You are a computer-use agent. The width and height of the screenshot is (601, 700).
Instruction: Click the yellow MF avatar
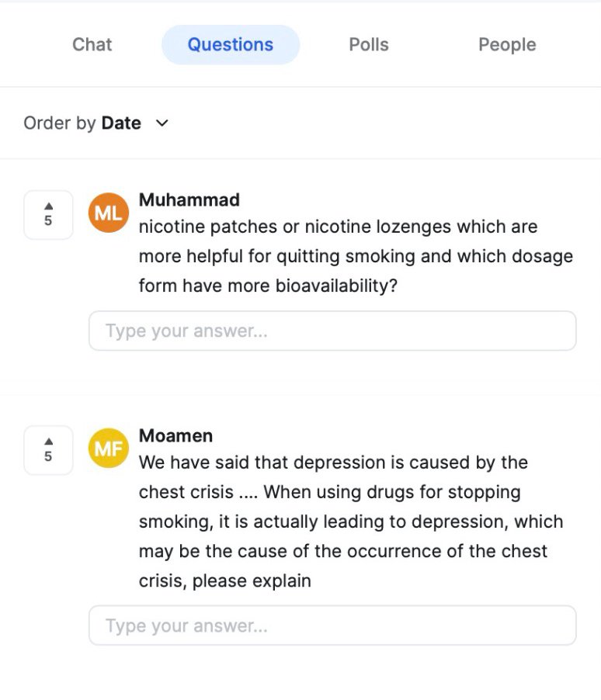click(x=108, y=449)
